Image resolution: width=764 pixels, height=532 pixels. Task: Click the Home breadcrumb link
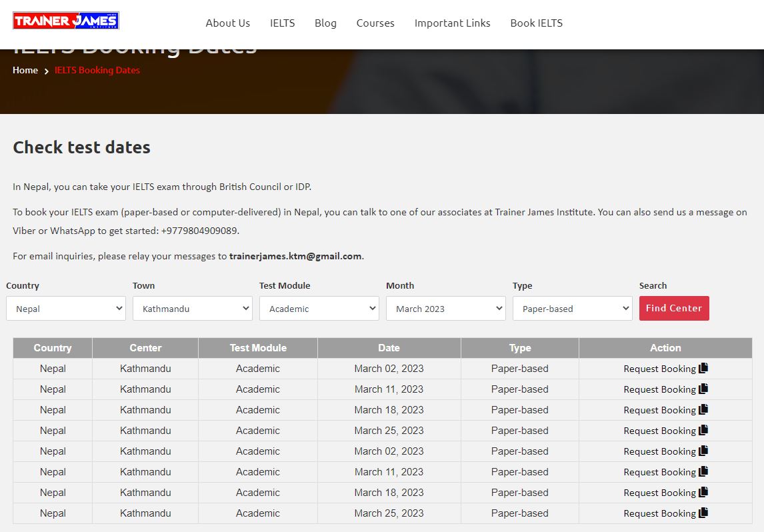tap(25, 70)
